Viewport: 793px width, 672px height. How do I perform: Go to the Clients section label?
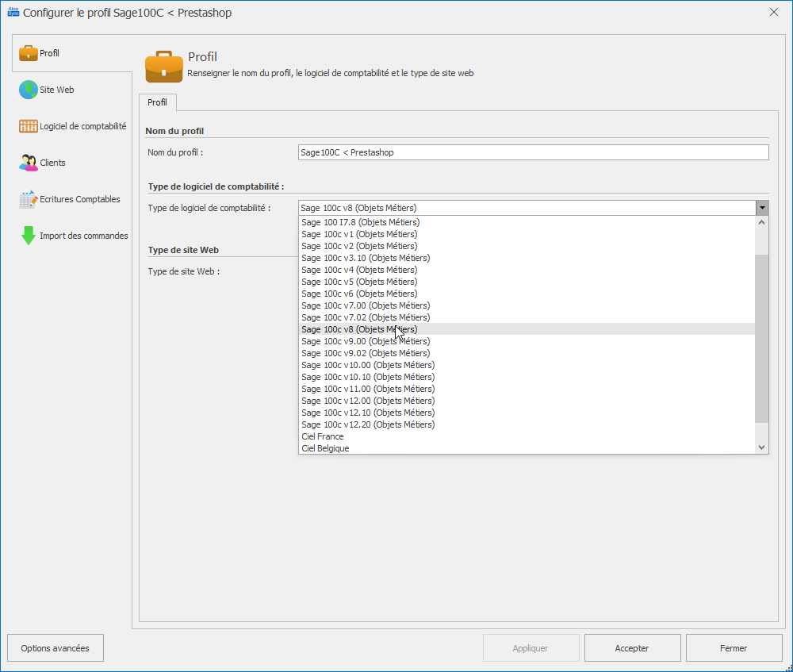[52, 163]
